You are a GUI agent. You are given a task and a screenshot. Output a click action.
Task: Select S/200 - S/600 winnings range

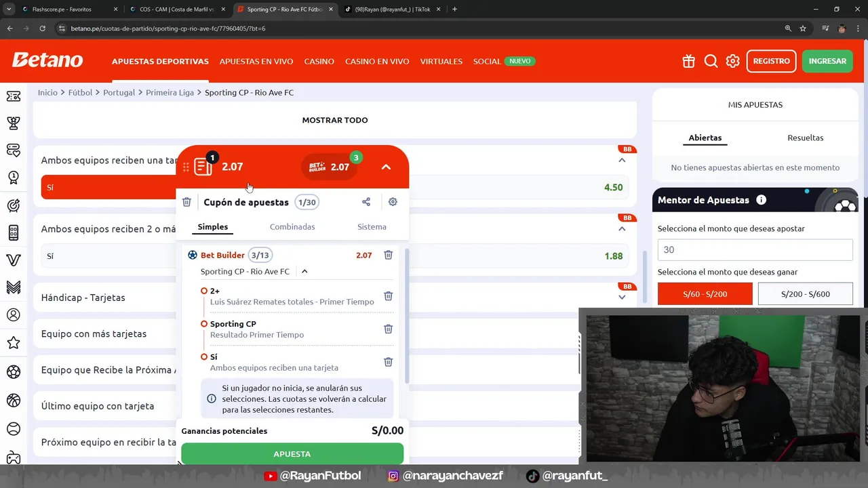tap(806, 293)
